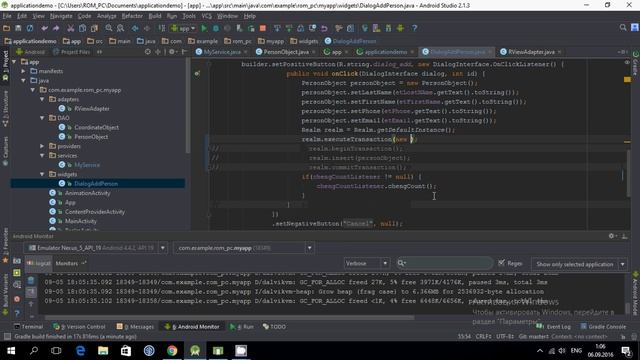Open the Refactor menu
Image resolution: width=640 pixels, height=360 pixels.
[x=132, y=16]
